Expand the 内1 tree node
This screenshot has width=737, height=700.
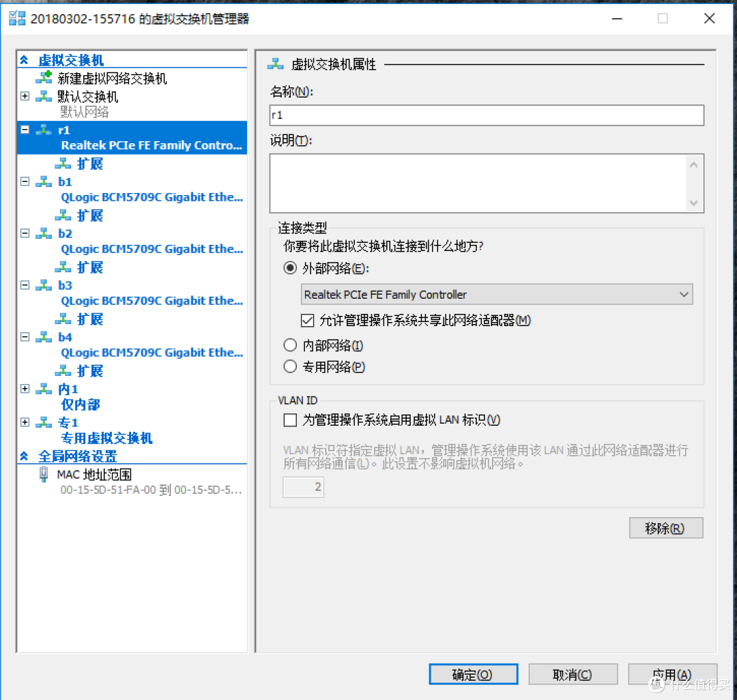point(25,388)
